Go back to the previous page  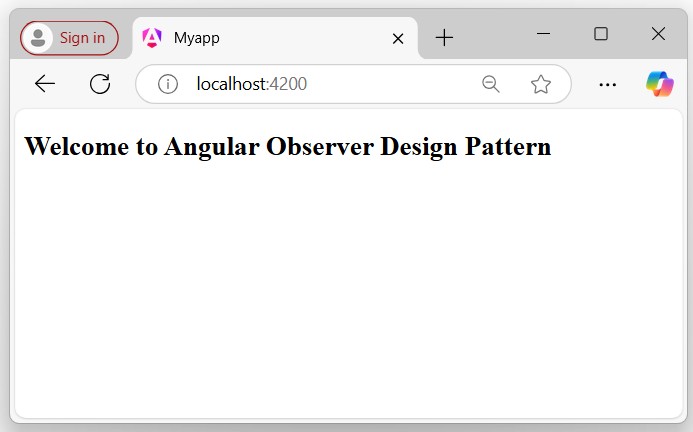point(45,84)
